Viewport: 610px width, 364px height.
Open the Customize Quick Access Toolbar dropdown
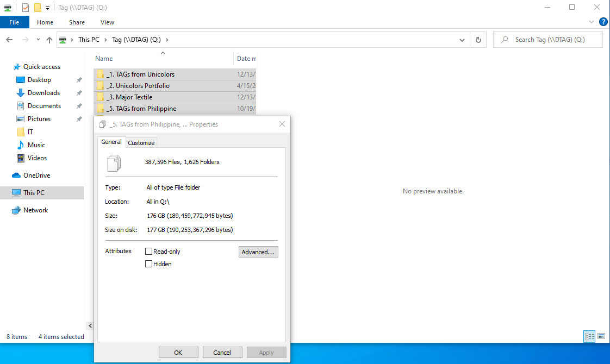[47, 8]
